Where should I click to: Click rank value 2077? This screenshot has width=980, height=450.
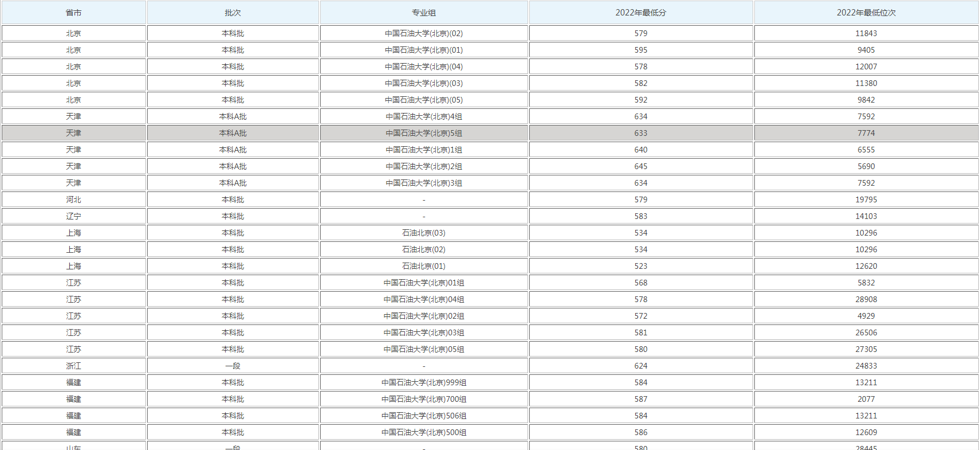pos(866,399)
